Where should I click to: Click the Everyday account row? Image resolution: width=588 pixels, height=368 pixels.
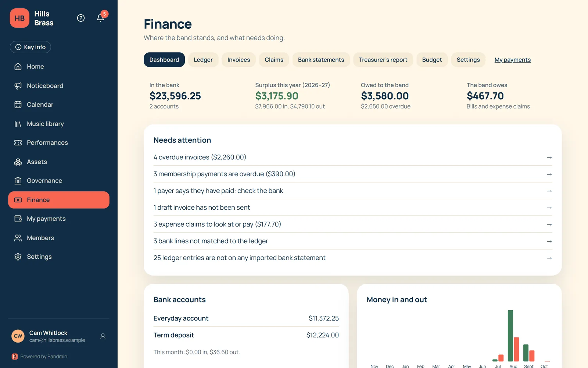[x=246, y=318]
